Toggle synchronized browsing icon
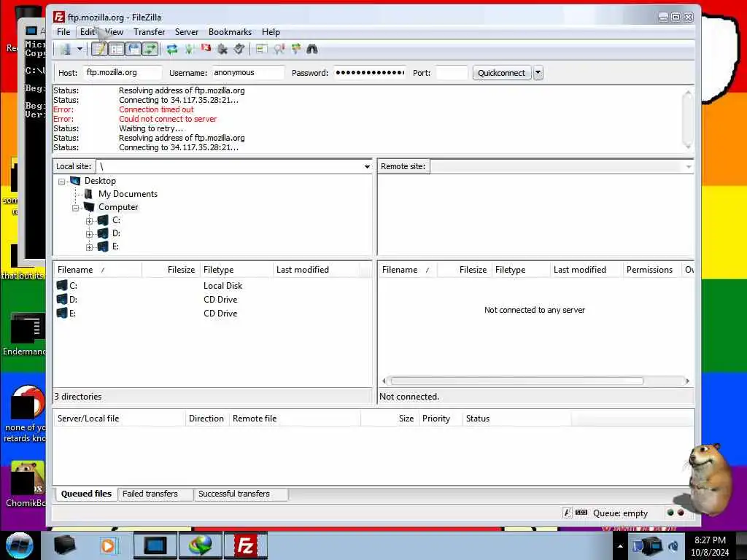Image resolution: width=747 pixels, height=560 pixels. coord(296,49)
